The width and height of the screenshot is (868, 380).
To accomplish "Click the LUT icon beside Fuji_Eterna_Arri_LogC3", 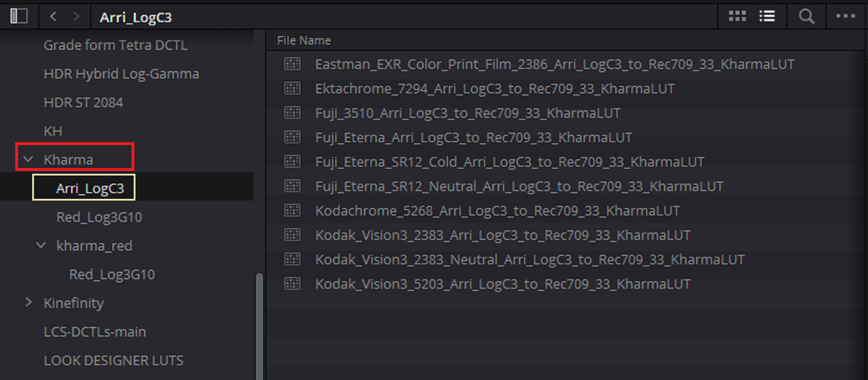I will pyautogui.click(x=292, y=137).
